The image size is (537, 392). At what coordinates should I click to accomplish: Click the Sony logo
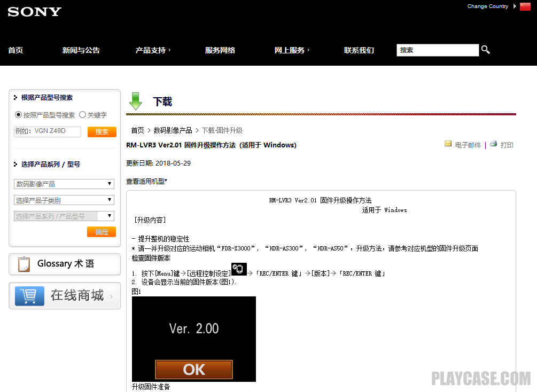pos(35,12)
